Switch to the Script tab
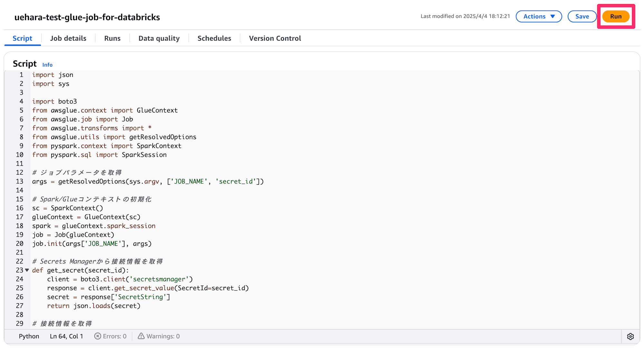 click(x=23, y=38)
